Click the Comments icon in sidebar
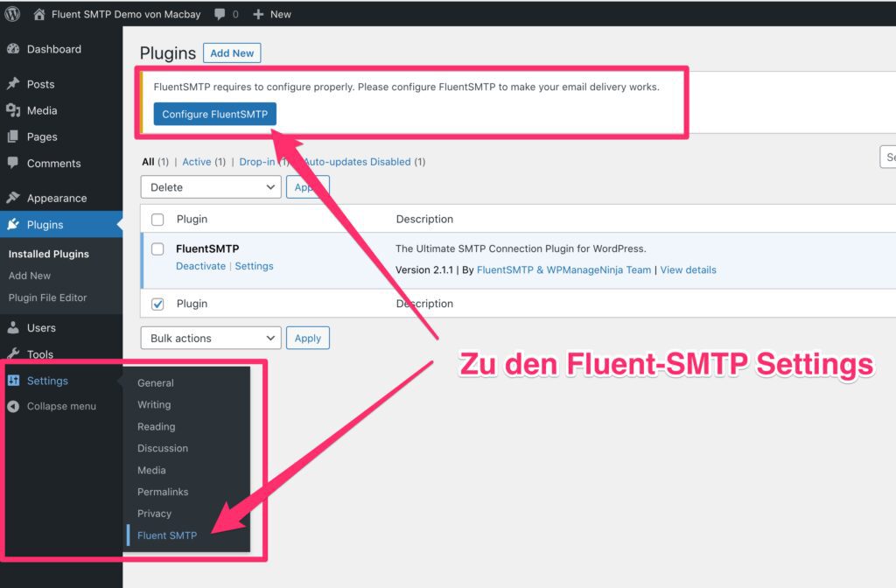The width and height of the screenshot is (896, 588). [x=13, y=163]
